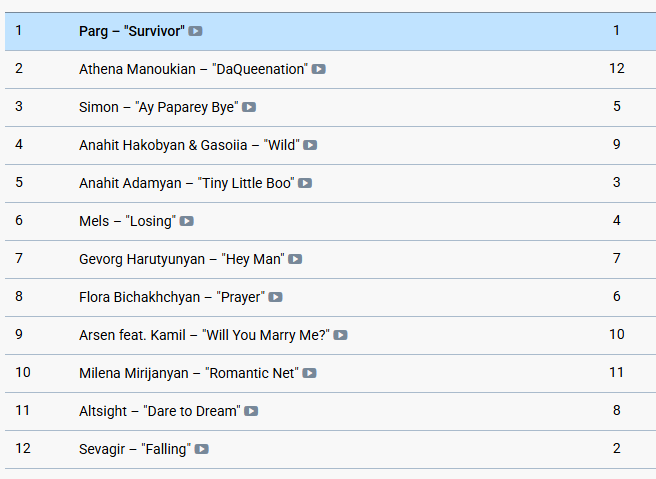Play video for Altsight "Dare to Dream"
The height and width of the screenshot is (479, 656).
coord(252,411)
